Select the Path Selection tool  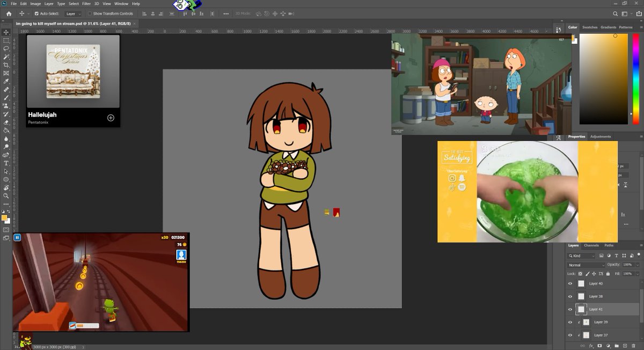click(6, 171)
